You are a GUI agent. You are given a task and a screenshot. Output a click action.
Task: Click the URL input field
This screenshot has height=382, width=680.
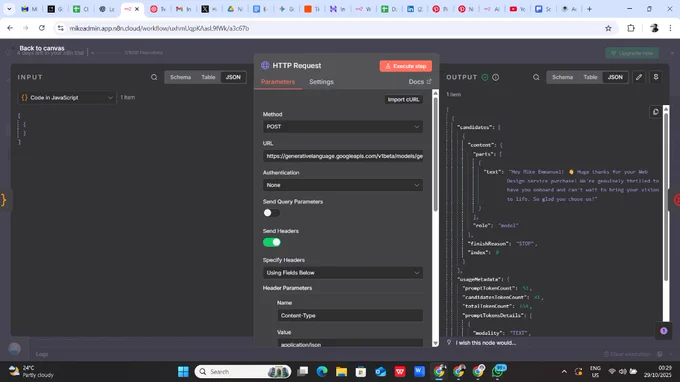point(343,156)
